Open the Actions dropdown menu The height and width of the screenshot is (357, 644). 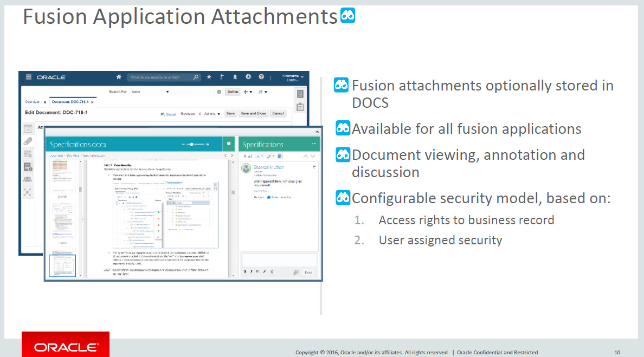211,114
